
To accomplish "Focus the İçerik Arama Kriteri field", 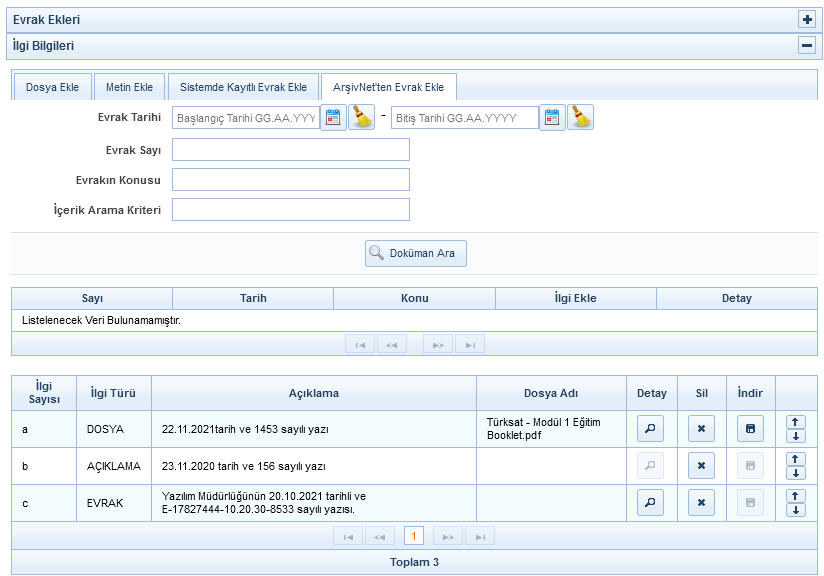I will [x=291, y=209].
